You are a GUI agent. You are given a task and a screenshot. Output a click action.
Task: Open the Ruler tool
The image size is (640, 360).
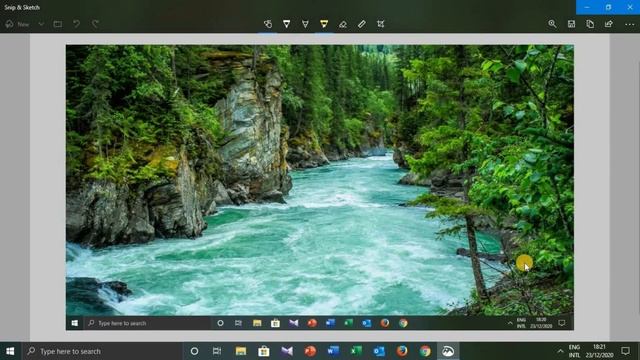pyautogui.click(x=362, y=24)
